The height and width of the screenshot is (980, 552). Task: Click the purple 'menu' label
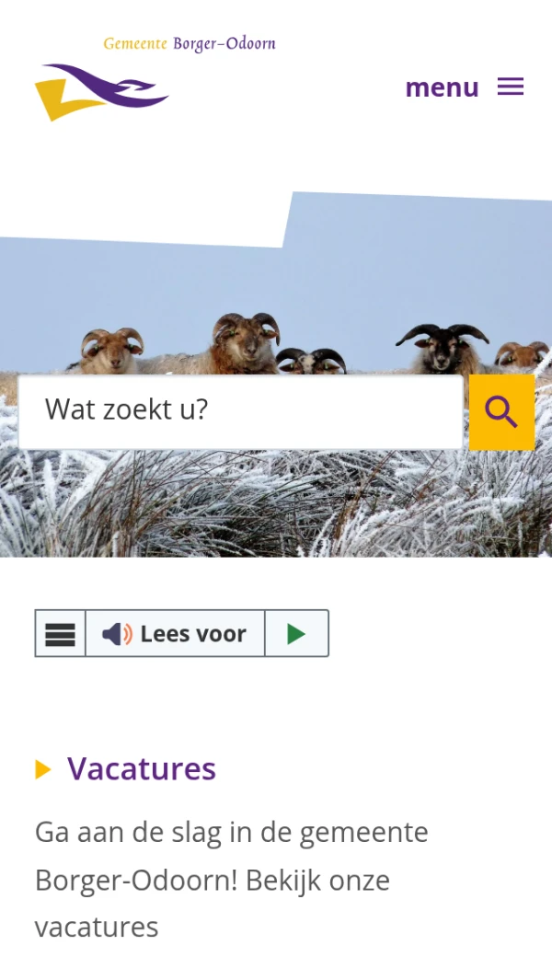pos(442,86)
